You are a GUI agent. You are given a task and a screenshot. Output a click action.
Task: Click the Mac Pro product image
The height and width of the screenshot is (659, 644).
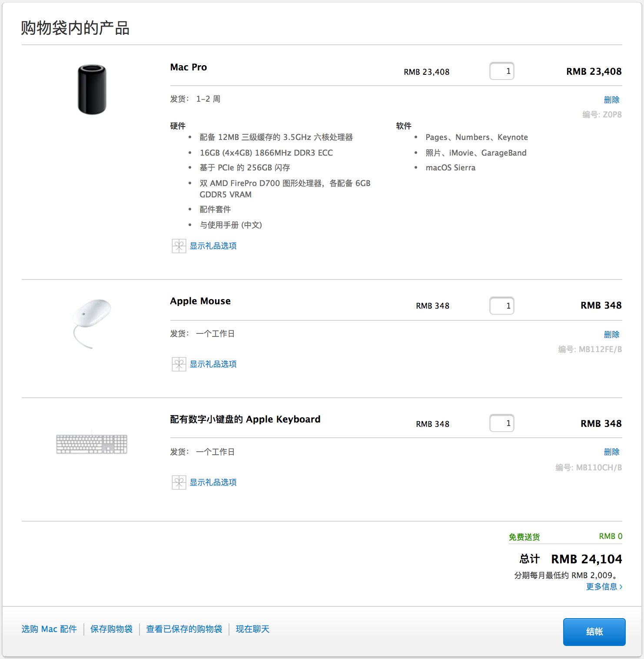click(x=92, y=90)
